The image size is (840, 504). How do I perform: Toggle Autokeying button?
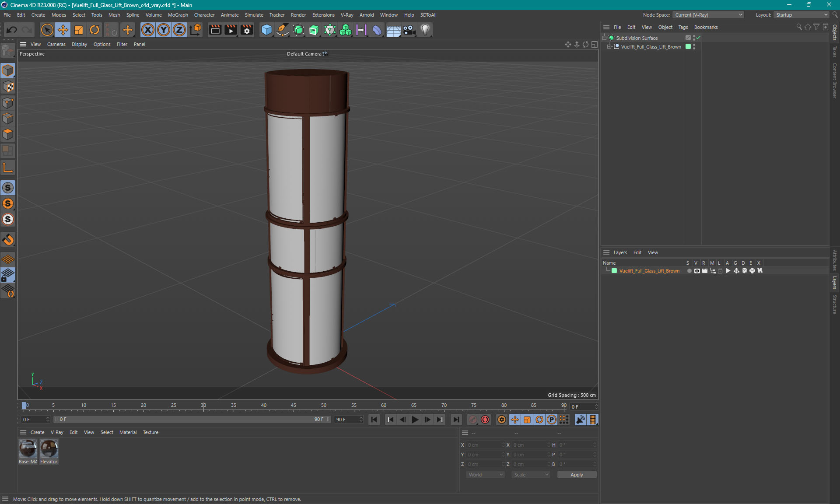[485, 420]
